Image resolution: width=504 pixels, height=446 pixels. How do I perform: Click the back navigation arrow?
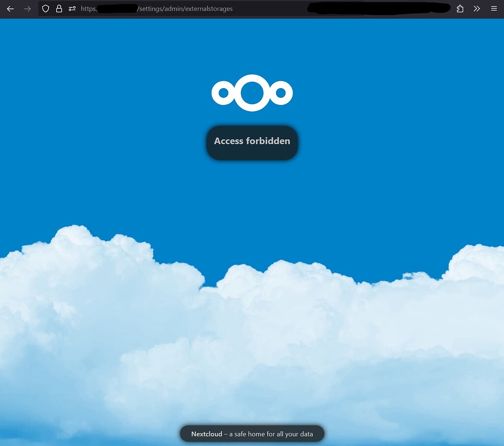tap(10, 8)
